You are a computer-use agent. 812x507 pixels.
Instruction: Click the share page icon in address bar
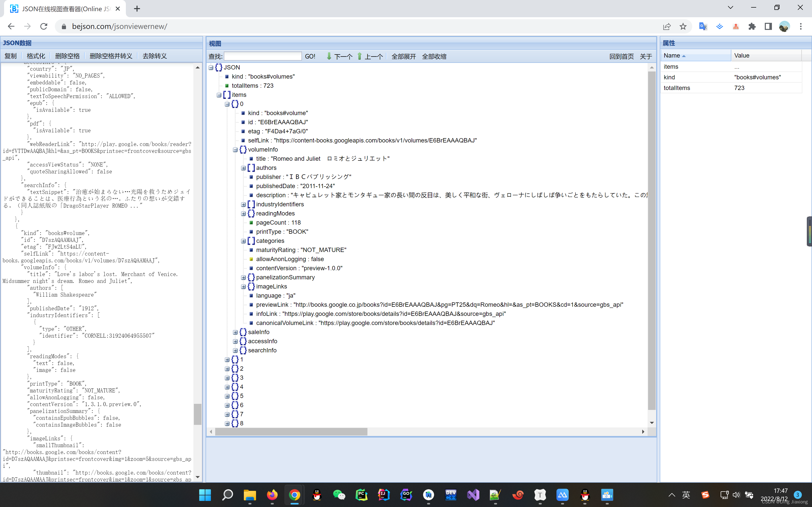[x=667, y=26]
